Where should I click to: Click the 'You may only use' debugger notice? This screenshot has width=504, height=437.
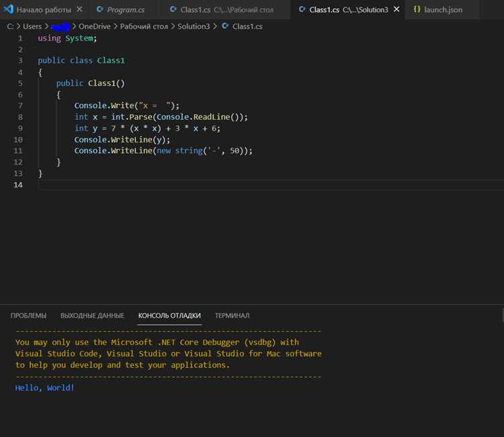pos(157,342)
